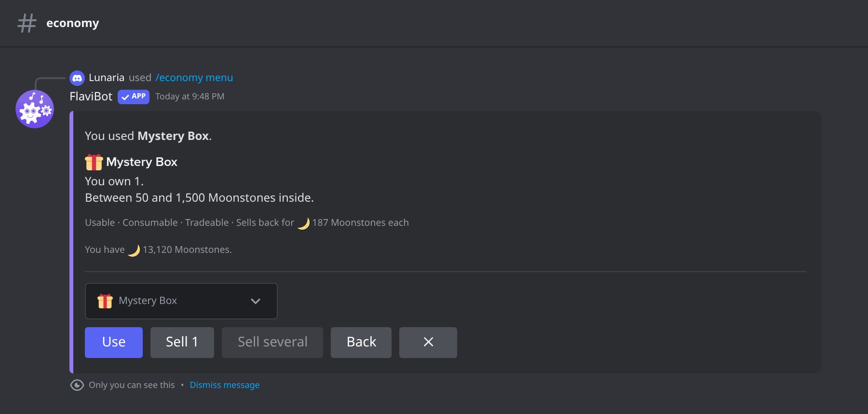The width and height of the screenshot is (868, 414).
Task: Click the channel hashtag icon
Action: pyautogui.click(x=27, y=23)
